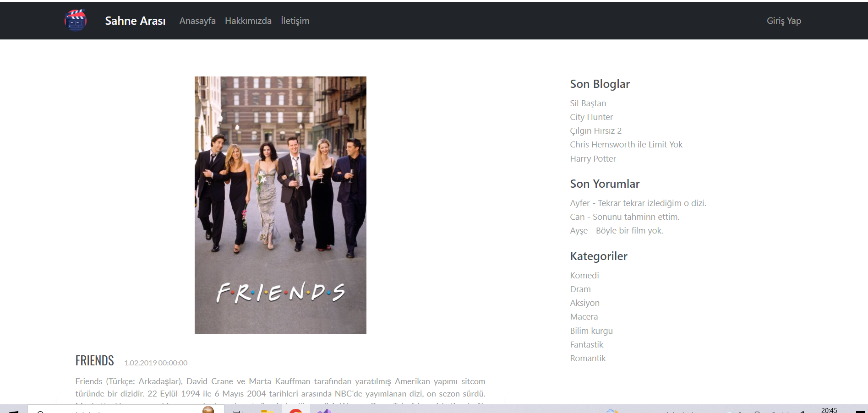
Task: Select the Komedi category
Action: 584,276
